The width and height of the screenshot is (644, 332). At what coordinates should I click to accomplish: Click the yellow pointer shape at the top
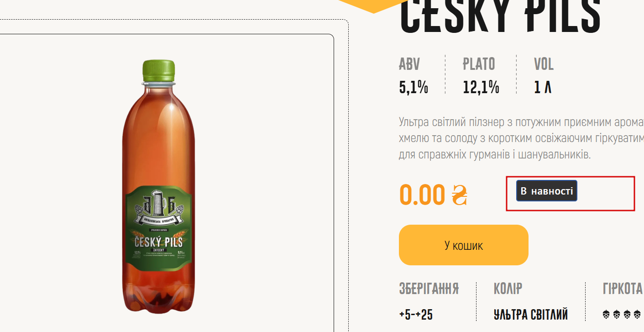click(373, 5)
